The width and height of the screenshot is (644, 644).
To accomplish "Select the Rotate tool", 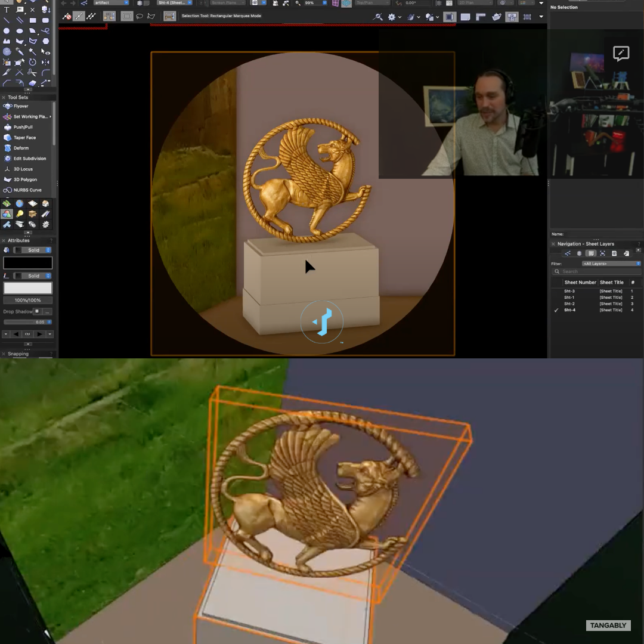I will (32, 62).
